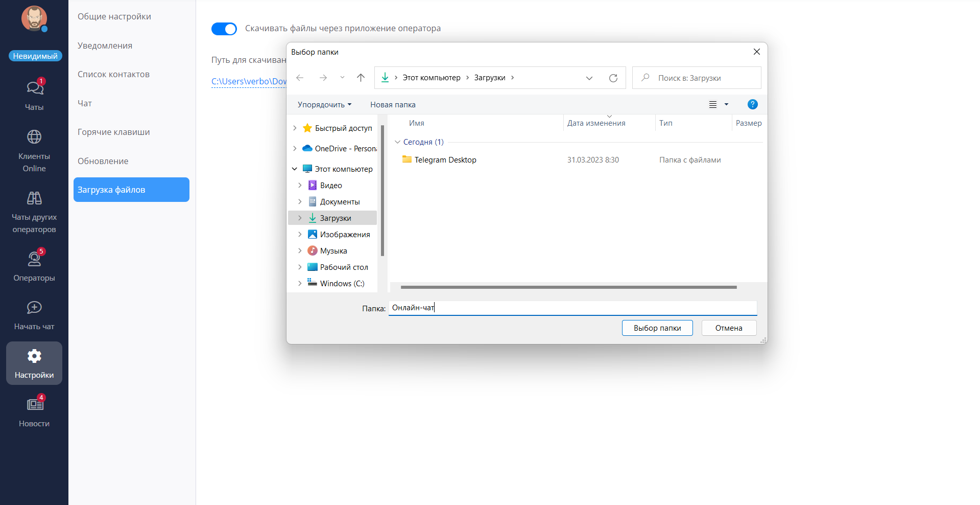Open Клиенты Online globe icon
The image size is (980, 505).
click(34, 137)
